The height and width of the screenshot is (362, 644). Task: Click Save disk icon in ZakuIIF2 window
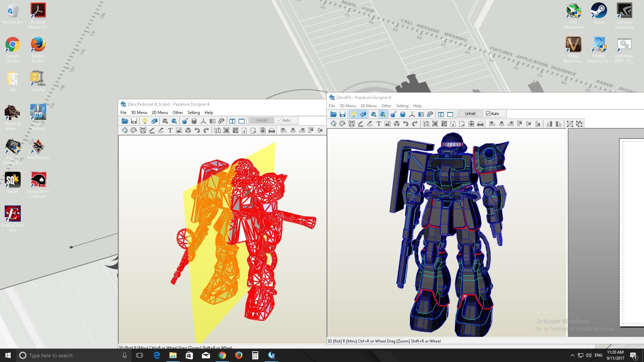(342, 114)
